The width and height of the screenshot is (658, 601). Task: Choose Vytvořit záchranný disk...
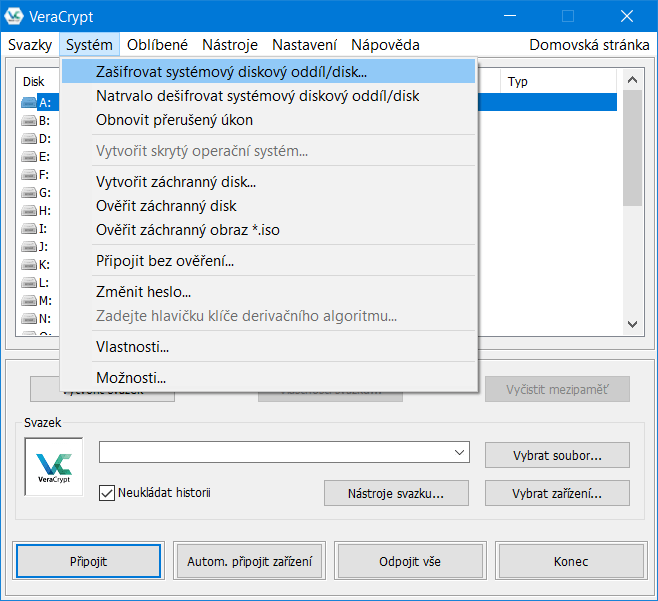click(x=269, y=182)
